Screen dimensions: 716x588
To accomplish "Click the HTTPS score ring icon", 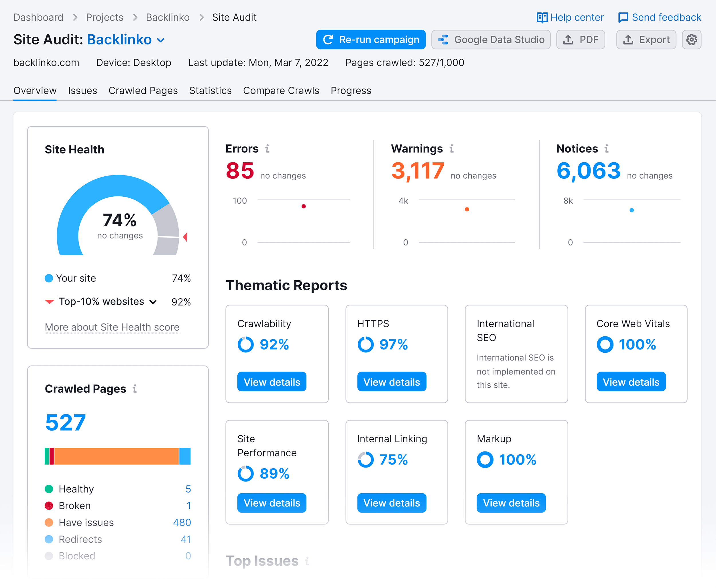I will tap(366, 344).
